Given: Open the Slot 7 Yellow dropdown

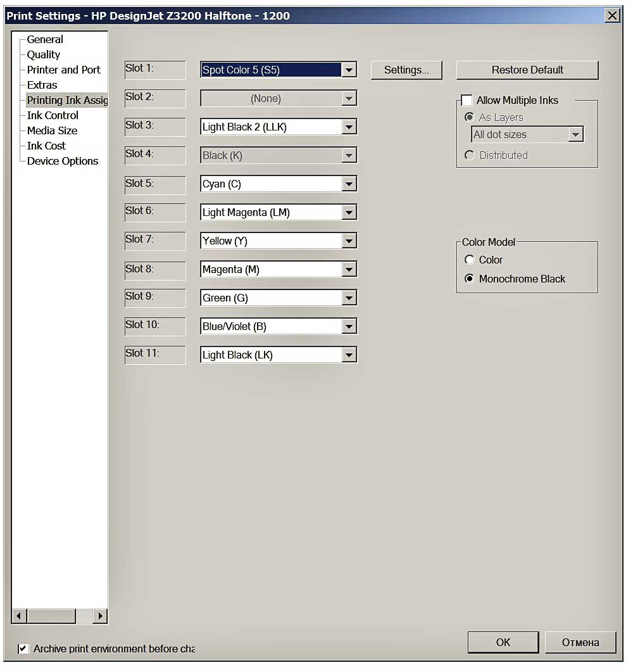Looking at the screenshot, I should [279, 241].
